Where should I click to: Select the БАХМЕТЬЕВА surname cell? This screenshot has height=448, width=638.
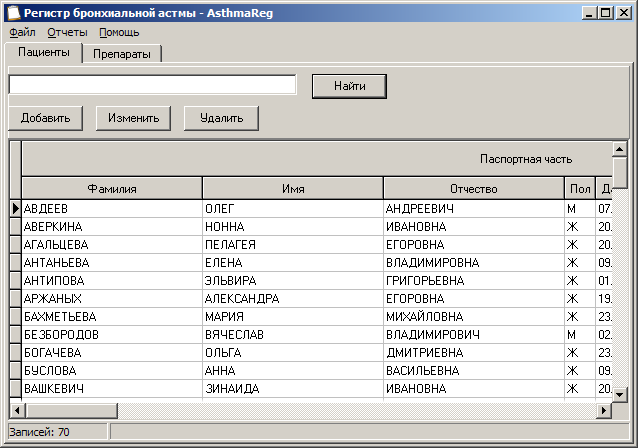click(112, 316)
